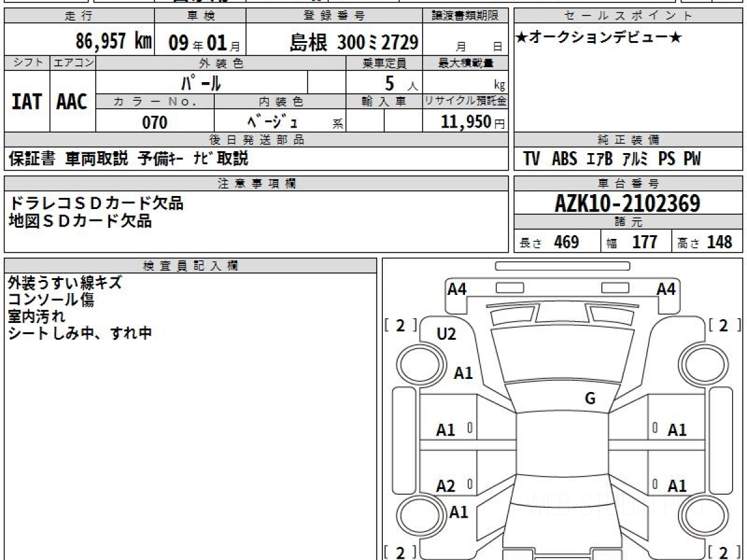Select TV in genuine equipment row
Image resolution: width=747 pixels, height=560 pixels.
pyautogui.click(x=532, y=159)
